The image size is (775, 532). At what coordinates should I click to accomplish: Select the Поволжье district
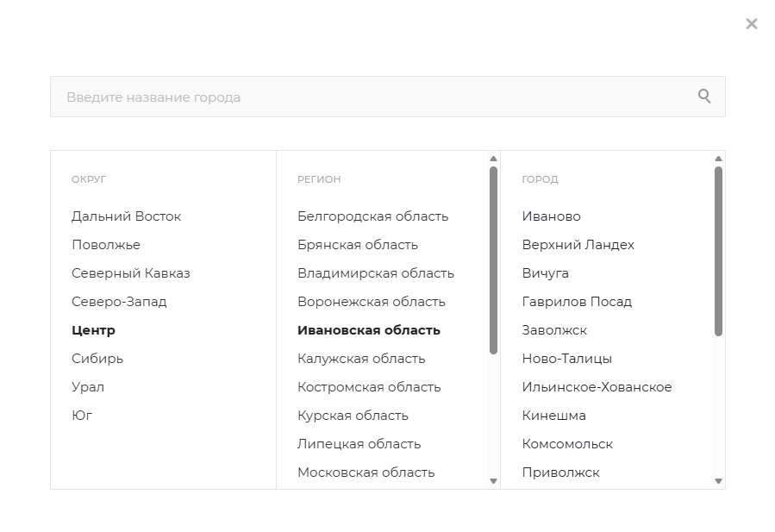click(106, 245)
